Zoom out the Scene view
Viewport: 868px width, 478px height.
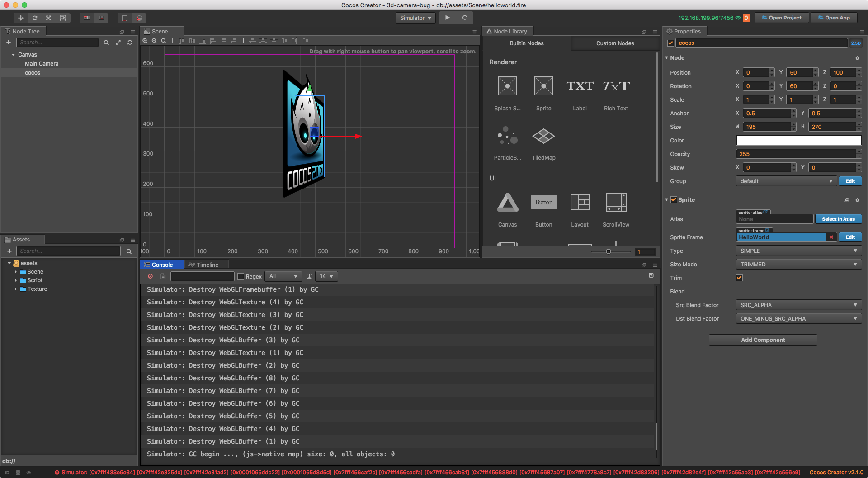click(x=154, y=41)
